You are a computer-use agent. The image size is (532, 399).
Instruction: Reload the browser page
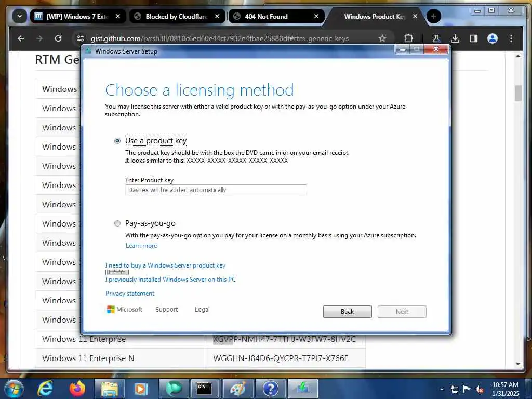click(x=58, y=38)
